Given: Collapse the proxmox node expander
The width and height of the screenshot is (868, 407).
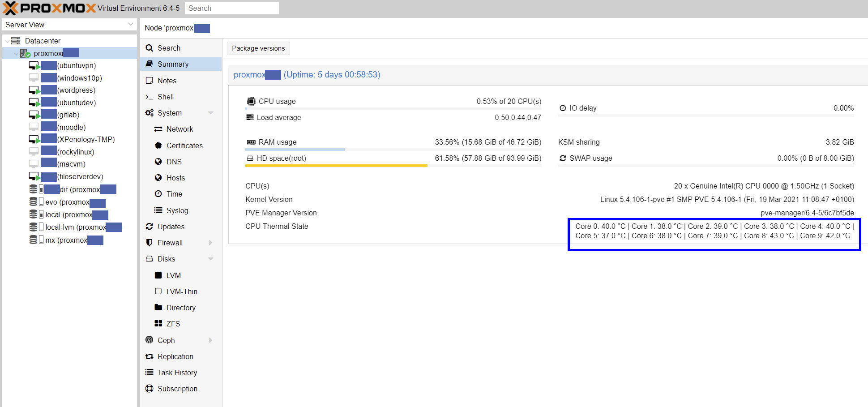Looking at the screenshot, I should pos(16,53).
